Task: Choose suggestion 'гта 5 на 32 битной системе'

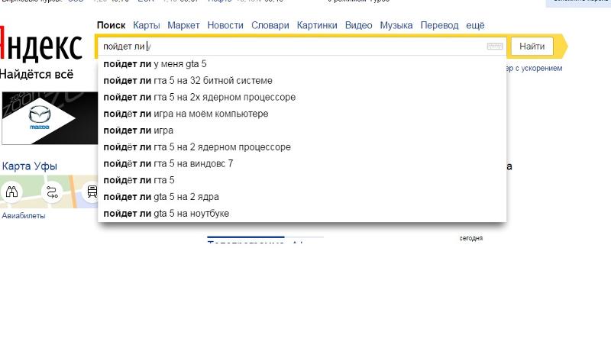Action: 302,81
